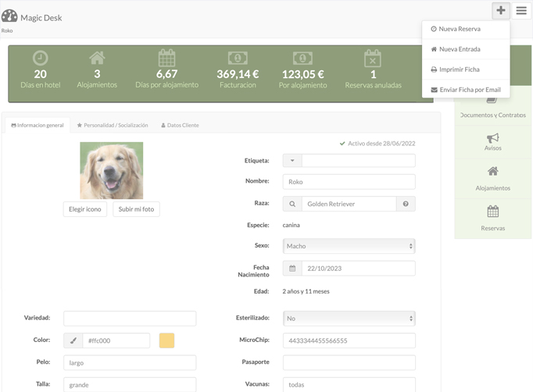Open Alojamientos house icon in sidebar
The height and width of the screenshot is (392, 533).
[493, 171]
